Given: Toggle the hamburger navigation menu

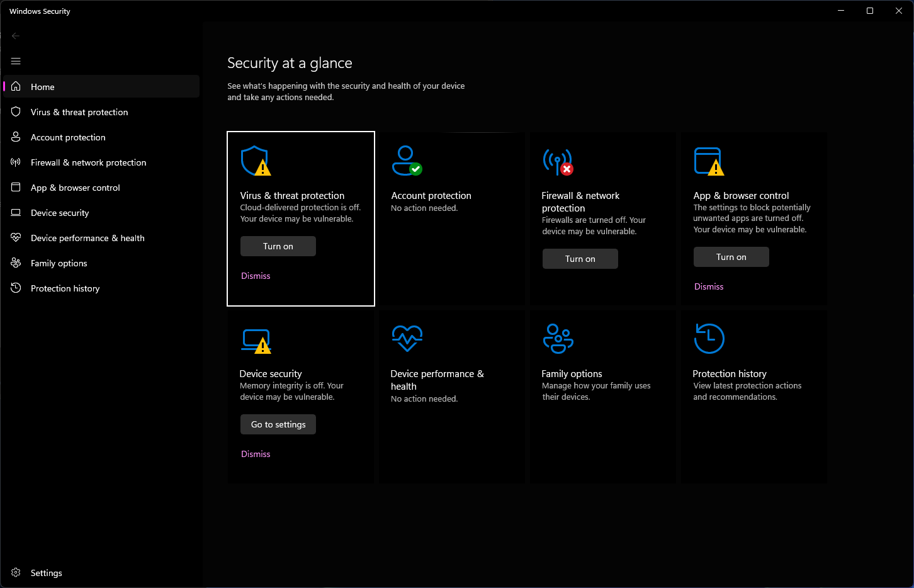Looking at the screenshot, I should tap(16, 61).
